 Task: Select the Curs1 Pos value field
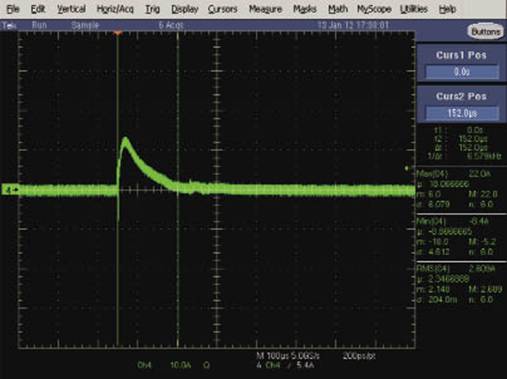point(462,72)
